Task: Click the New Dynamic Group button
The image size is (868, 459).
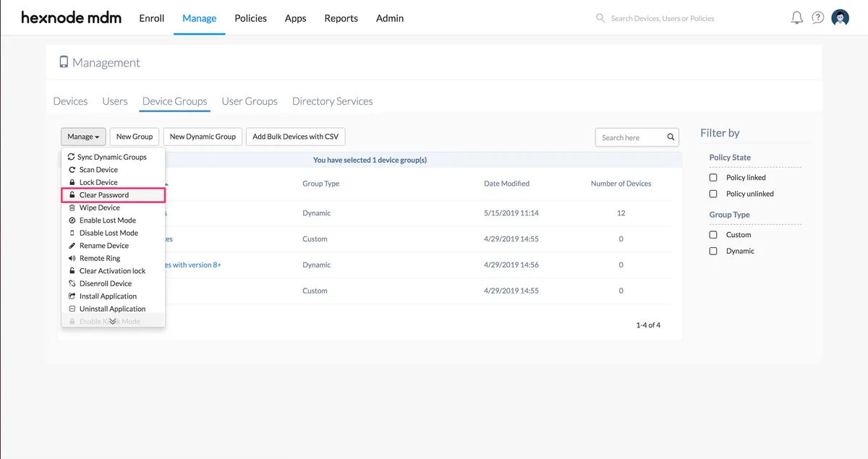Action: 203,137
